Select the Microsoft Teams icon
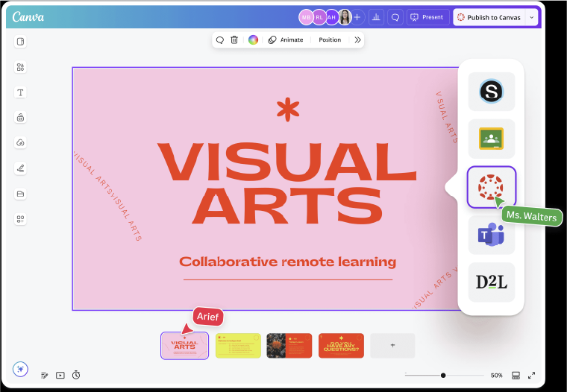This screenshot has width=567, height=392. [x=492, y=235]
